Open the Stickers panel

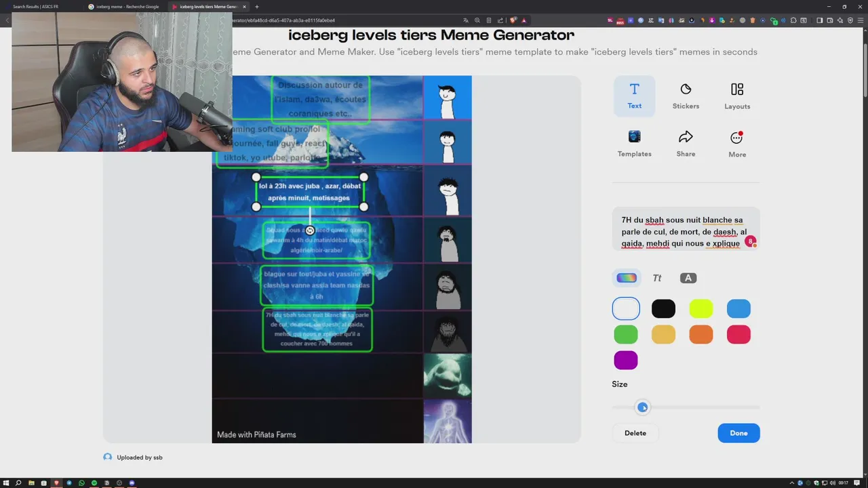click(686, 96)
